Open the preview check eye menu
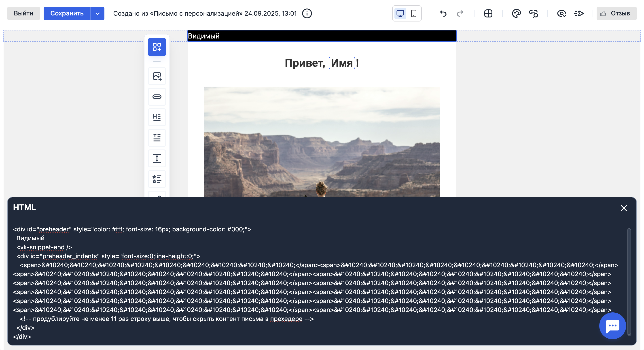Image resolution: width=644 pixels, height=350 pixels. (x=561, y=13)
